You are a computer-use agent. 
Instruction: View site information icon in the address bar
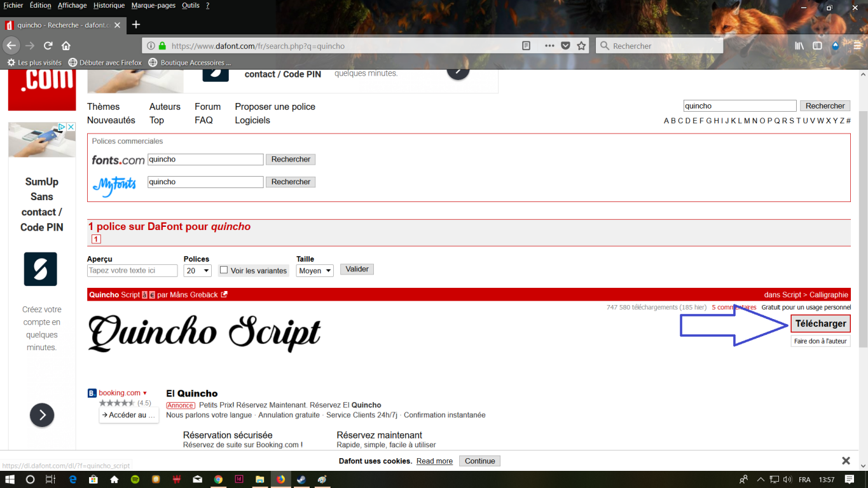coord(151,46)
